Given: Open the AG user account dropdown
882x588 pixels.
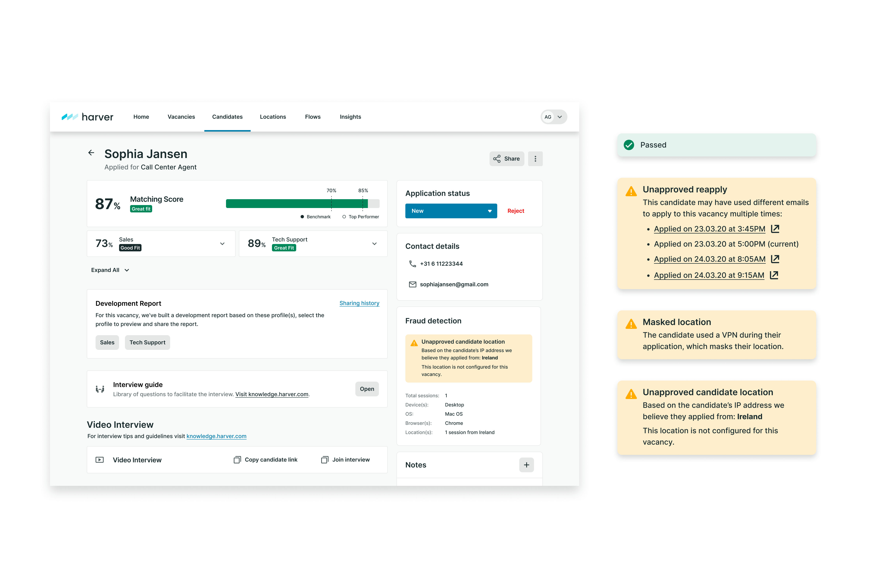Looking at the screenshot, I should click(554, 117).
